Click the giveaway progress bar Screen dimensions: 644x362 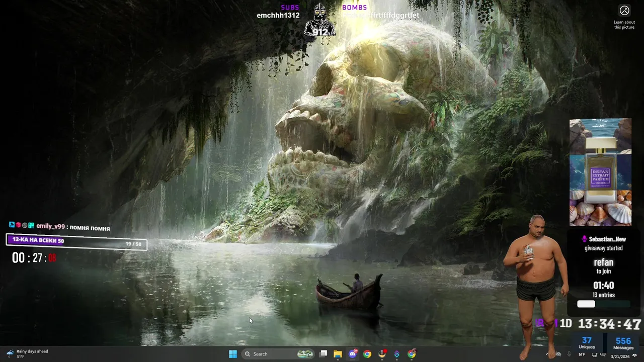(603, 304)
